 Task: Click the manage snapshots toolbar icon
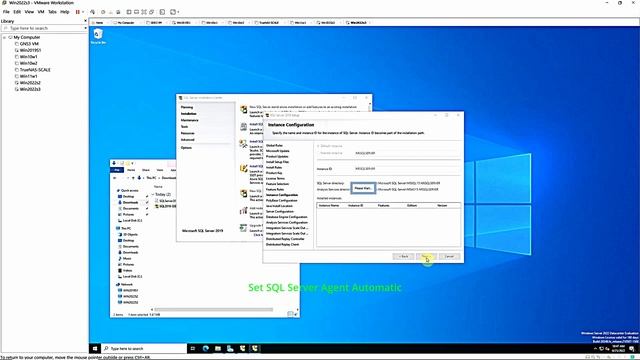(x=118, y=12)
